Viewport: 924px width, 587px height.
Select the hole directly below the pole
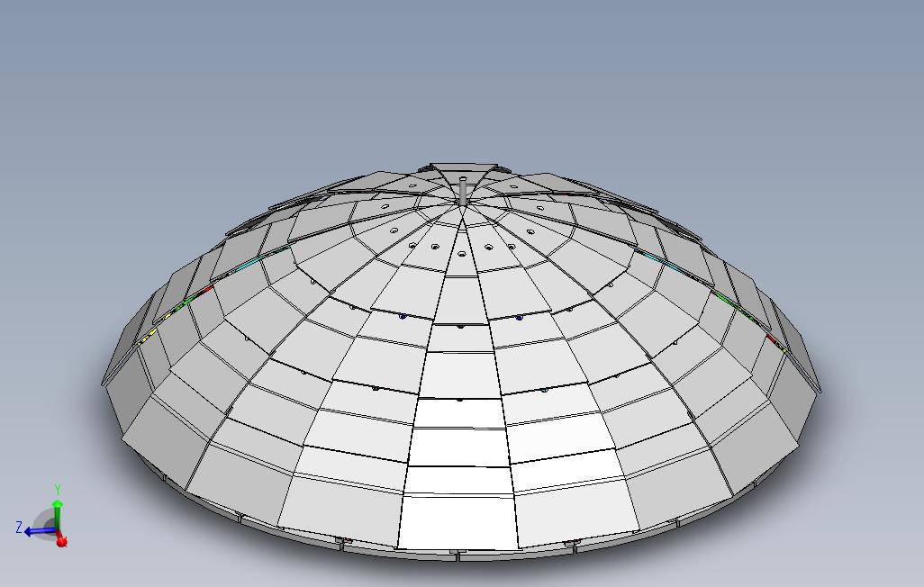[461, 254]
